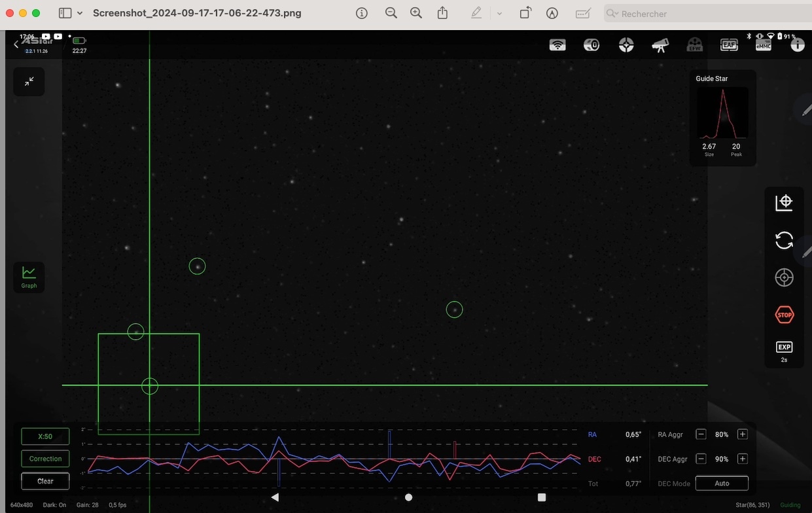Click the selected guide star in green box
812x513 pixels.
150,386
